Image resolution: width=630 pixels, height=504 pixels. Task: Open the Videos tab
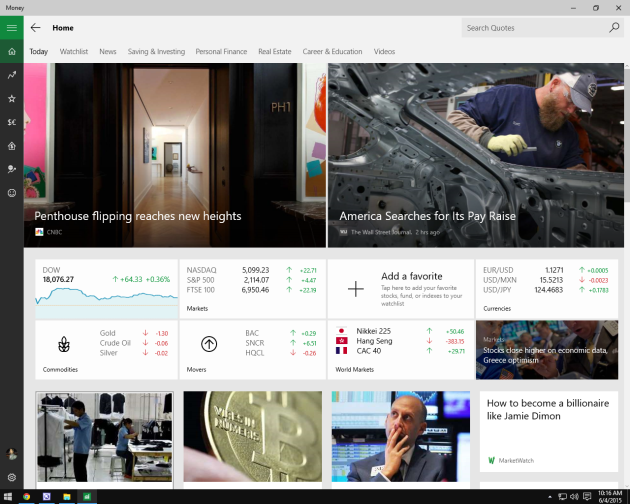(385, 51)
